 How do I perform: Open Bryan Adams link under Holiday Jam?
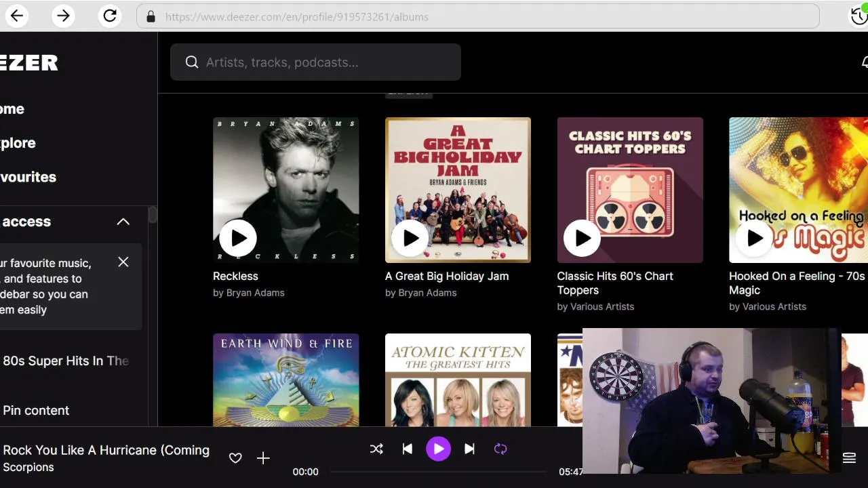[x=427, y=293]
